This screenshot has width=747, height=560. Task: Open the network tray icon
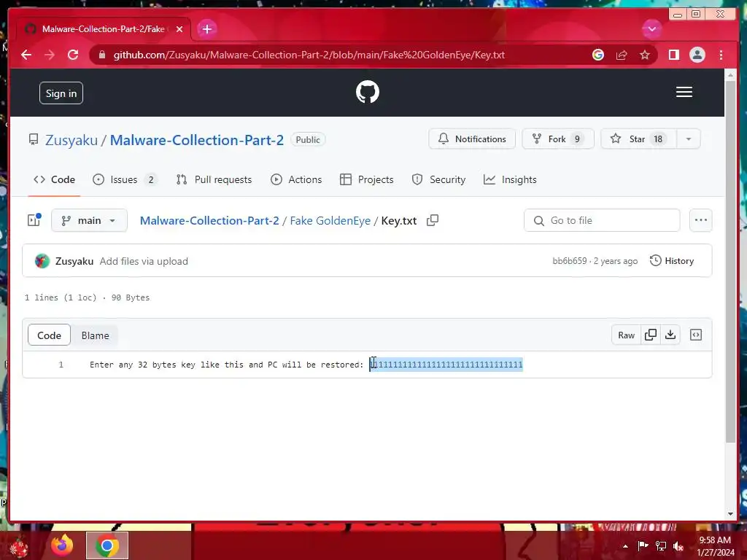pyautogui.click(x=661, y=546)
